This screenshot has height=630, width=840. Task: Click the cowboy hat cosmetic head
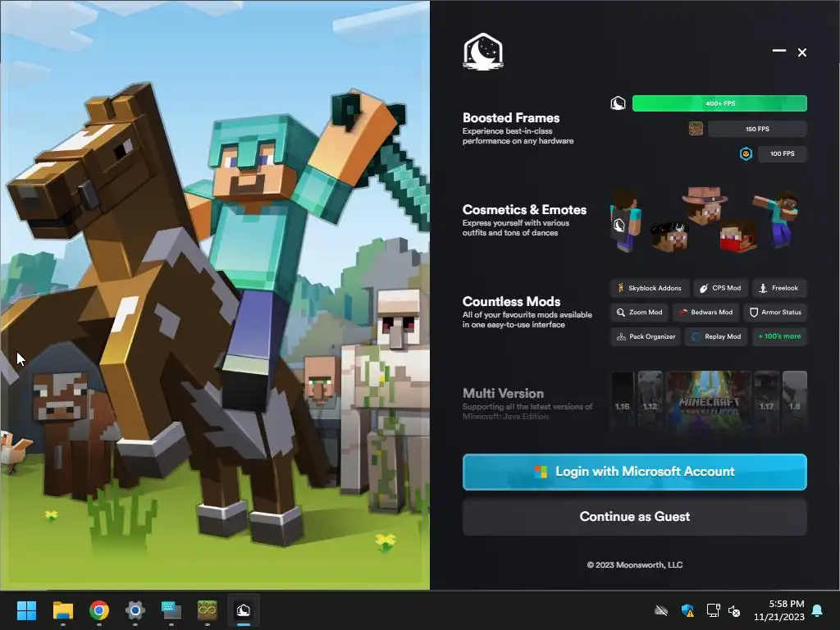[705, 204]
